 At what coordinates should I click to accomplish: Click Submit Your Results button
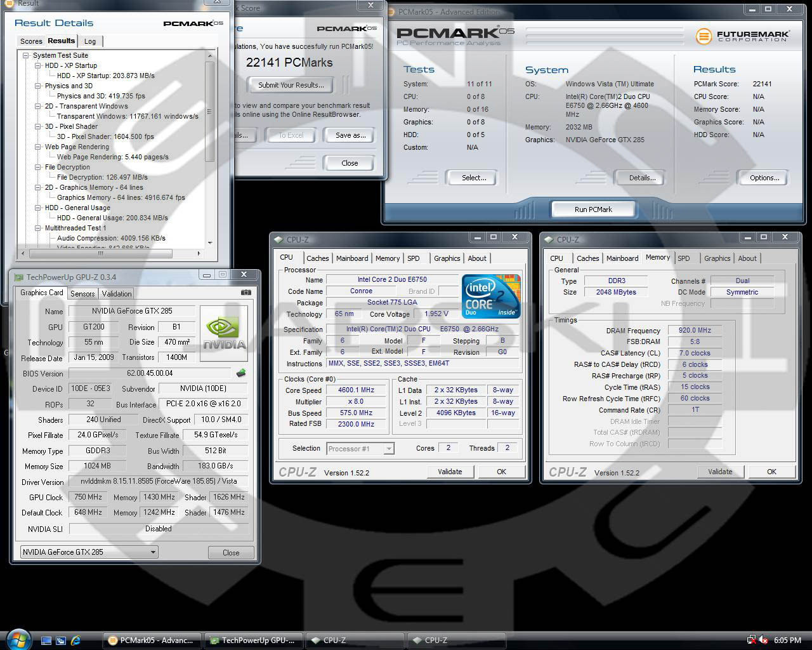(291, 85)
